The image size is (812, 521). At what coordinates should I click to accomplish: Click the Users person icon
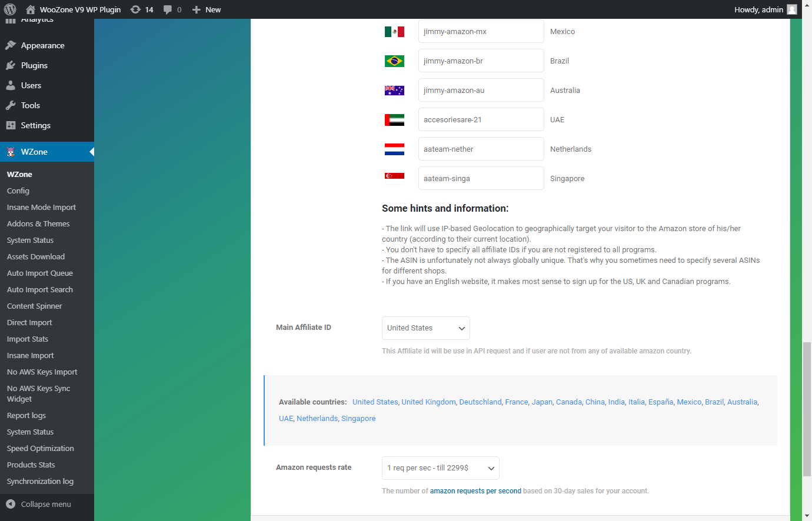[x=11, y=85]
